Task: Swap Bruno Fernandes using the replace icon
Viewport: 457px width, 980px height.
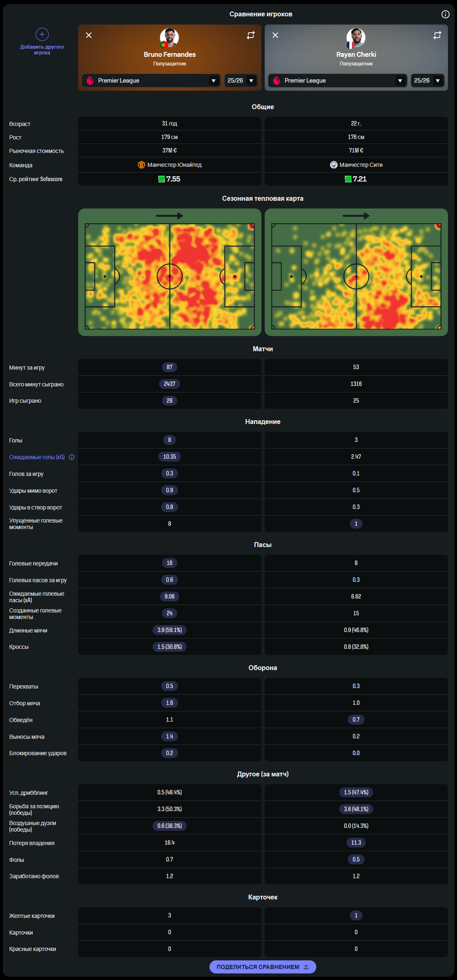Action: pyautogui.click(x=251, y=35)
